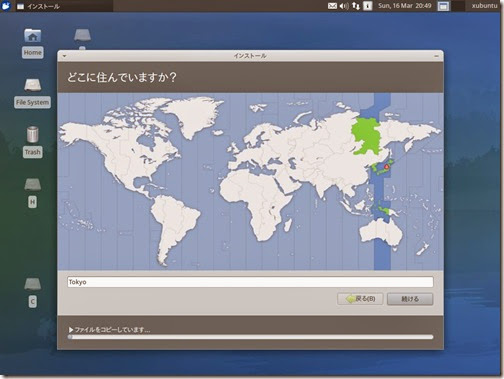Image resolution: width=504 pixels, height=379 pixels.
Task: Open the volume speaker indicator
Action: pos(344,6)
